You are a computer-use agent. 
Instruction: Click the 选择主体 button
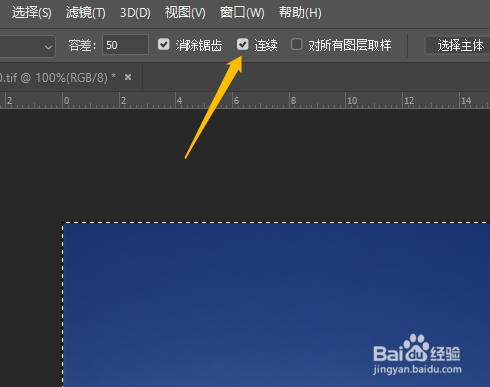(x=458, y=45)
